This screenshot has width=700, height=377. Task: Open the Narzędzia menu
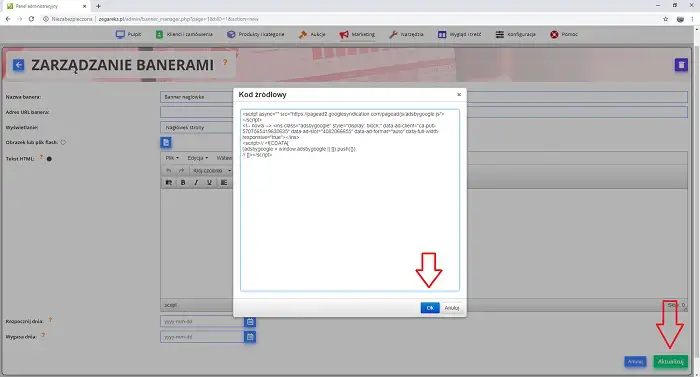point(406,34)
